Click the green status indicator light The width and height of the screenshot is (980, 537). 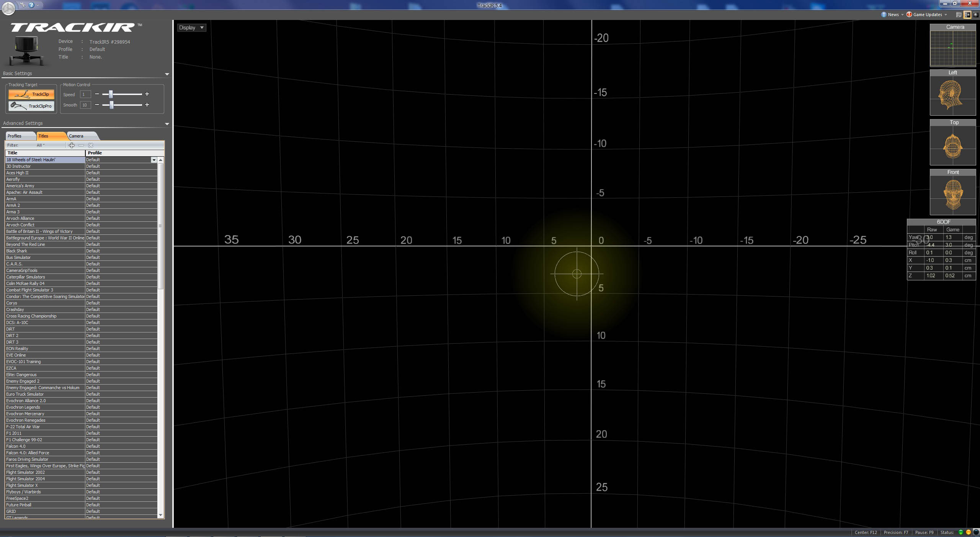pos(960,532)
